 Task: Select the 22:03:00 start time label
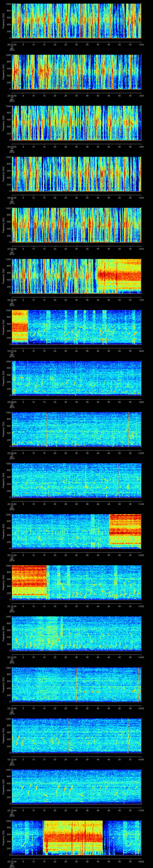12,147
